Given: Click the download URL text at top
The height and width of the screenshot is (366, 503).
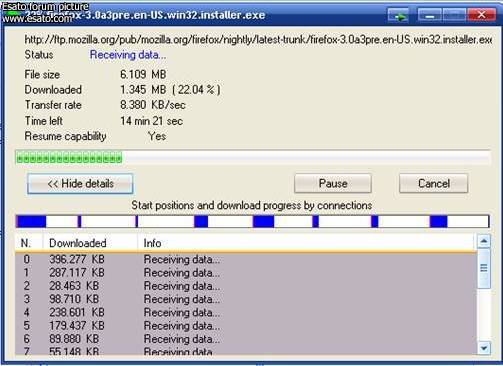Looking at the screenshot, I should point(258,40).
